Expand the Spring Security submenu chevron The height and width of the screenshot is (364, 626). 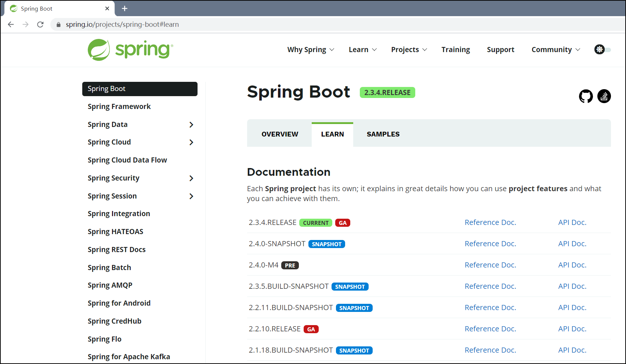coord(191,178)
